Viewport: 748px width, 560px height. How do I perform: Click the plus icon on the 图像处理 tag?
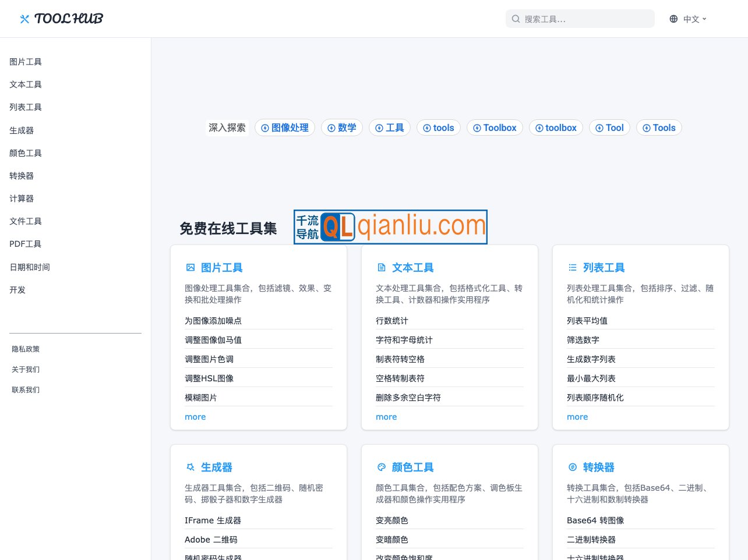click(x=266, y=127)
